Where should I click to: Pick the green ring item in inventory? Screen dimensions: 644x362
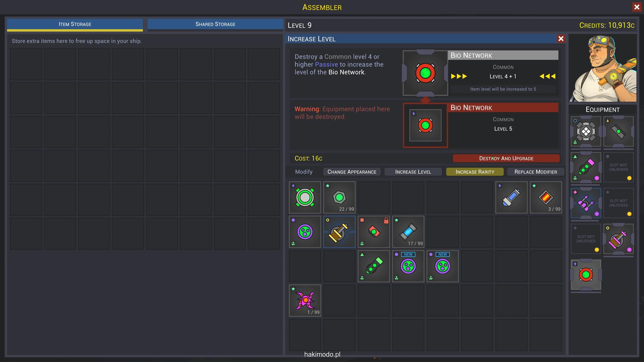tap(305, 197)
